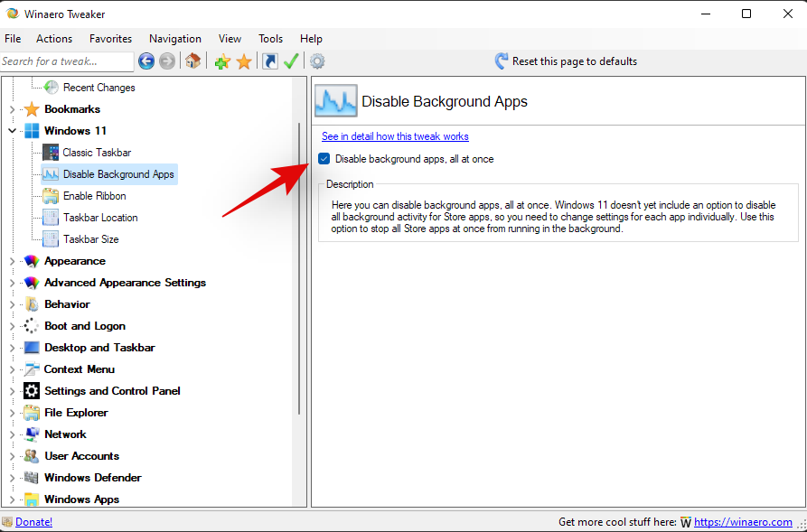This screenshot has width=807, height=532.
Task: Add this tweak to bookmarks with green plus star
Action: tap(222, 61)
